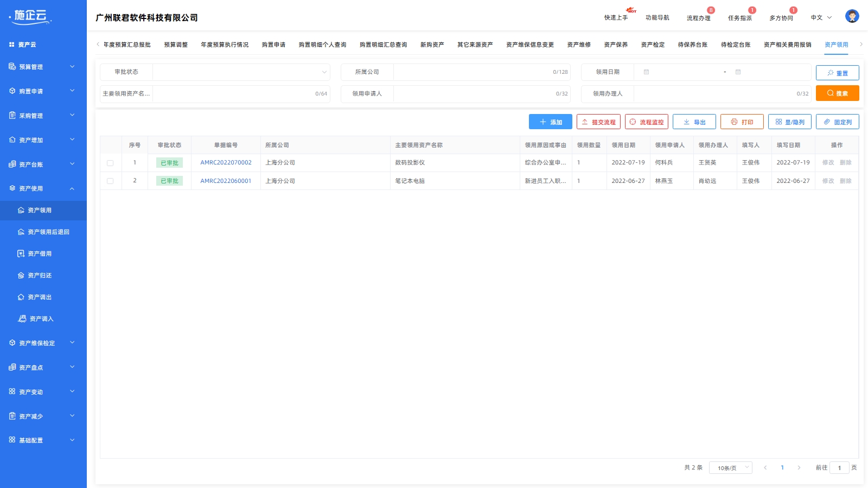Click the 添加 button
The width and height of the screenshot is (868, 488).
[550, 122]
